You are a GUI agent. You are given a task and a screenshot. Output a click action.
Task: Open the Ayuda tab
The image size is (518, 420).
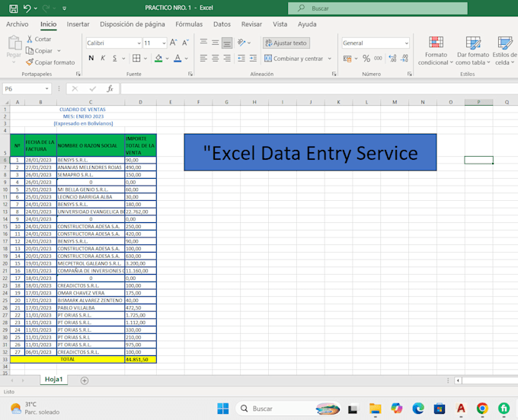pyautogui.click(x=307, y=24)
